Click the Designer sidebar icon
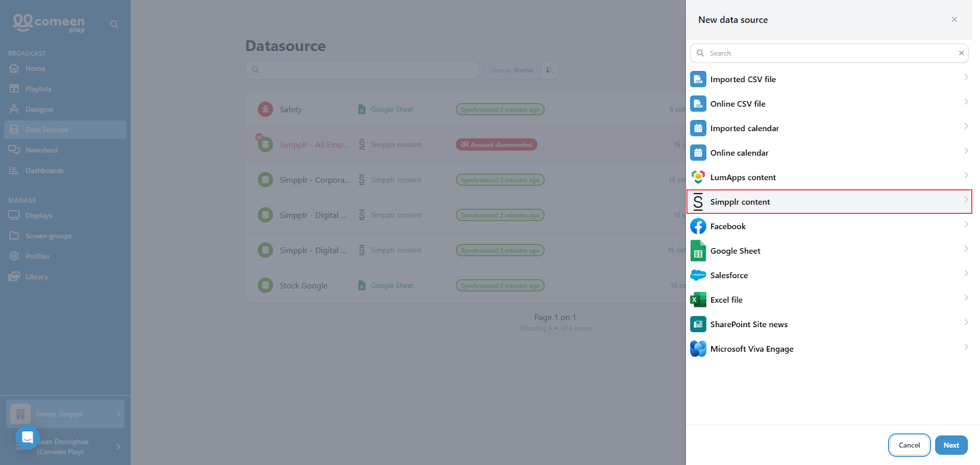The image size is (980, 465). coord(14,109)
